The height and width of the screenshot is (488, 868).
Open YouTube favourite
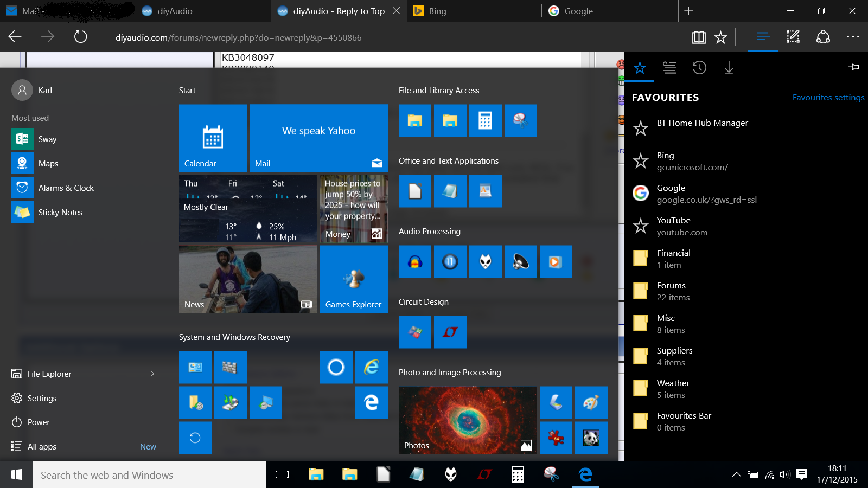[x=746, y=226]
